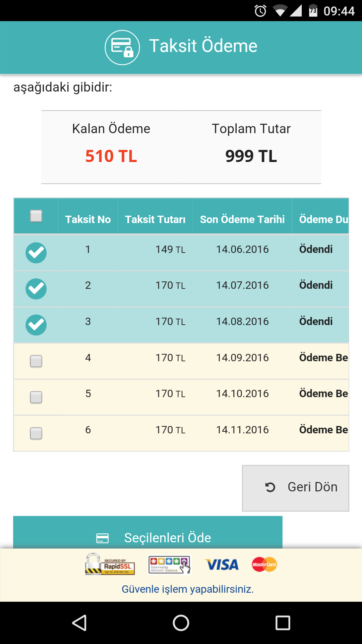Tap the Son Ödeme Tarihi column header
Image resolution: width=362 pixels, height=644 pixels.
(242, 219)
